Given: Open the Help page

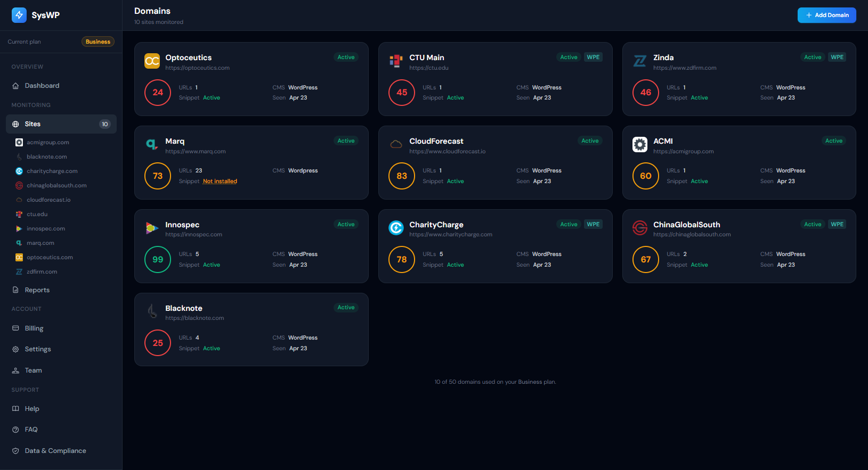Looking at the screenshot, I should [61, 409].
